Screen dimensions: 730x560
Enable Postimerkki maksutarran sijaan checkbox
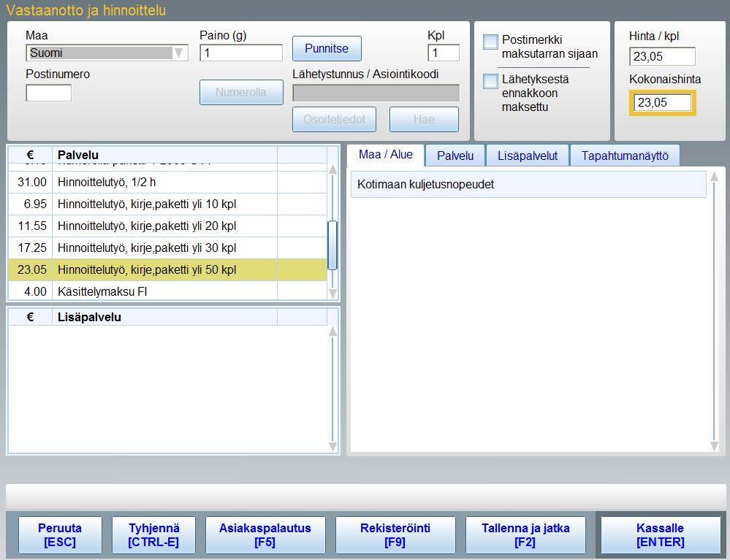coord(491,42)
